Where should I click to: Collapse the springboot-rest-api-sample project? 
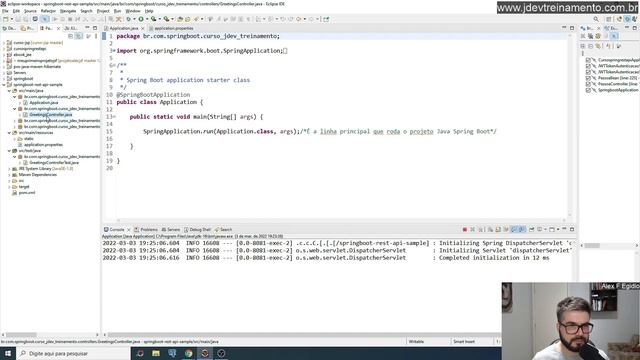[x=4, y=85]
